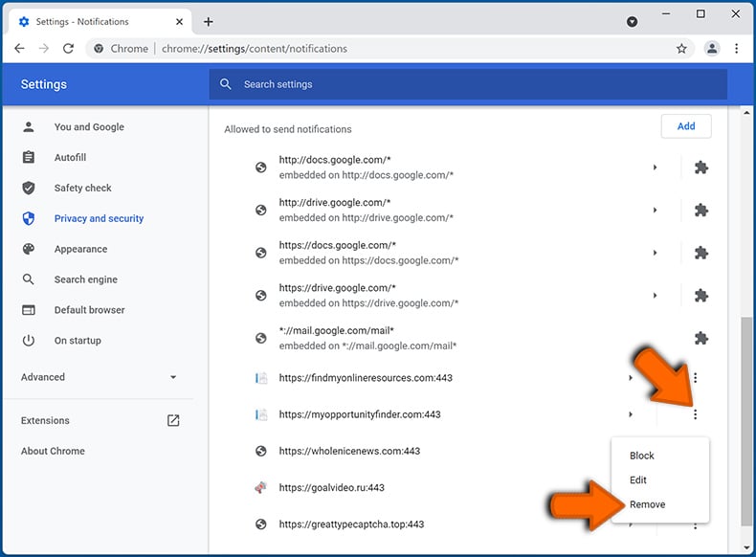Open About Chrome page
Screen dimensions: 756x557
pyautogui.click(x=53, y=451)
